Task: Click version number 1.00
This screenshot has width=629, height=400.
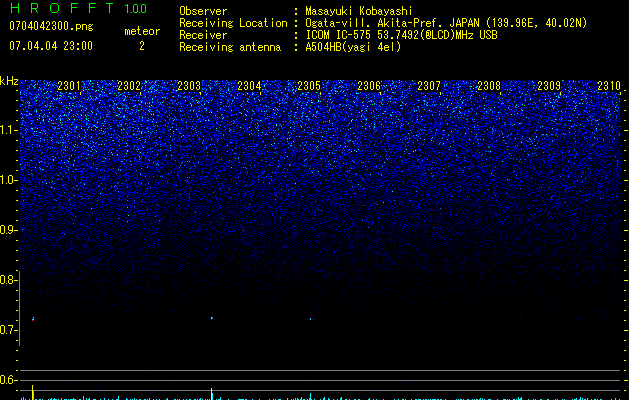Action: [x=135, y=9]
